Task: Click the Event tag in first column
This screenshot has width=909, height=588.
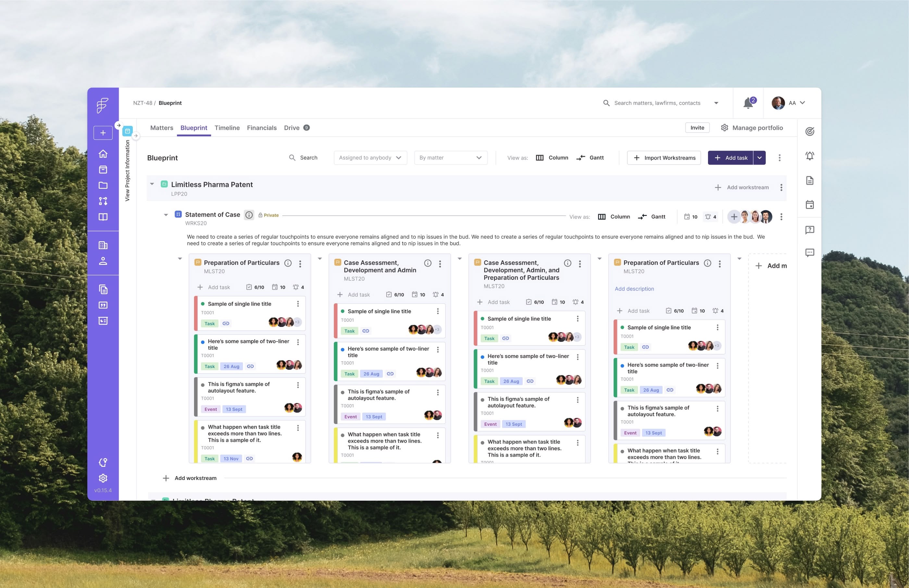Action: point(210,409)
